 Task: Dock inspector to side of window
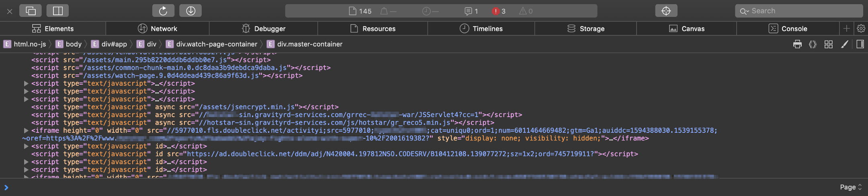coord(57,11)
